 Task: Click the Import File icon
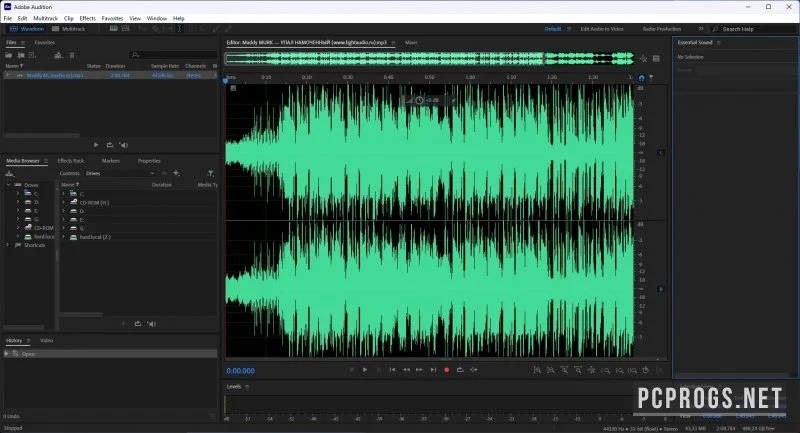click(x=21, y=55)
